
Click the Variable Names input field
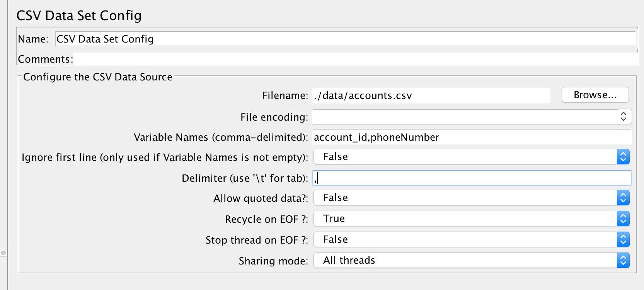pyautogui.click(x=472, y=137)
